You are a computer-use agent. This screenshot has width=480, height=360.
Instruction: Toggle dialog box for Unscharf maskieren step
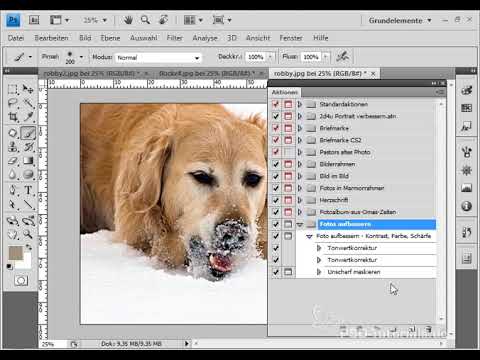(x=288, y=272)
